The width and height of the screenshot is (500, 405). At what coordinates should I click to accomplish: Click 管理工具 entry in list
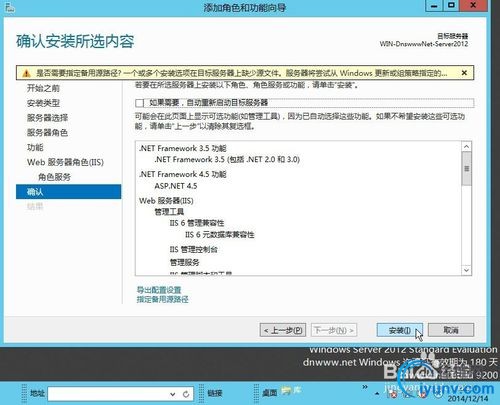(169, 212)
